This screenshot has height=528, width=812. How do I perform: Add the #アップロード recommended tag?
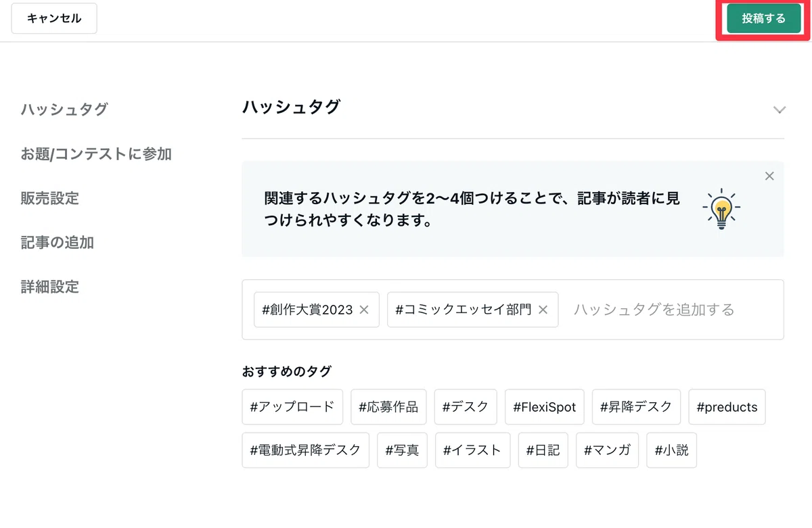point(292,407)
